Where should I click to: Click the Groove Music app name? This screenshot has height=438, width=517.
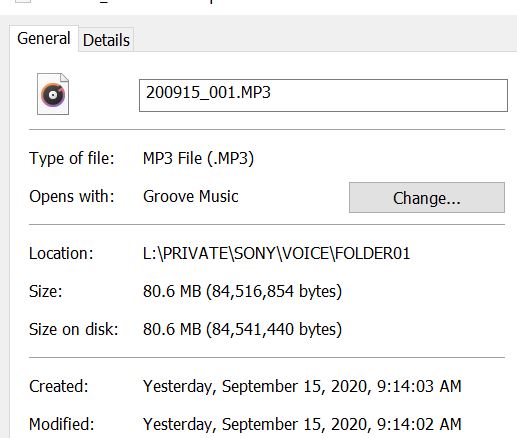191,196
